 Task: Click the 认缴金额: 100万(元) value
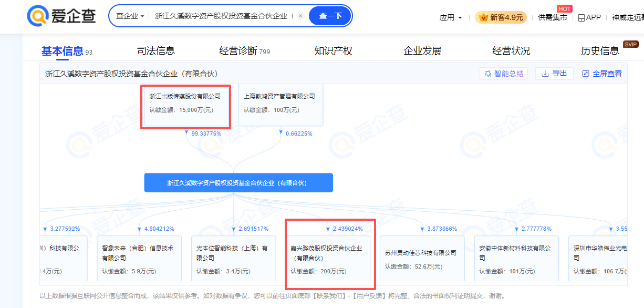271,110
